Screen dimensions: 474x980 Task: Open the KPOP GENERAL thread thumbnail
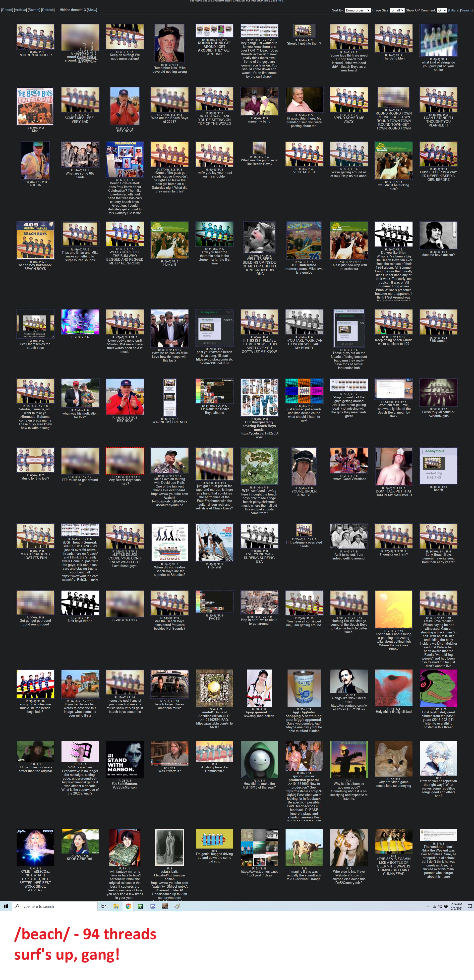[x=80, y=842]
